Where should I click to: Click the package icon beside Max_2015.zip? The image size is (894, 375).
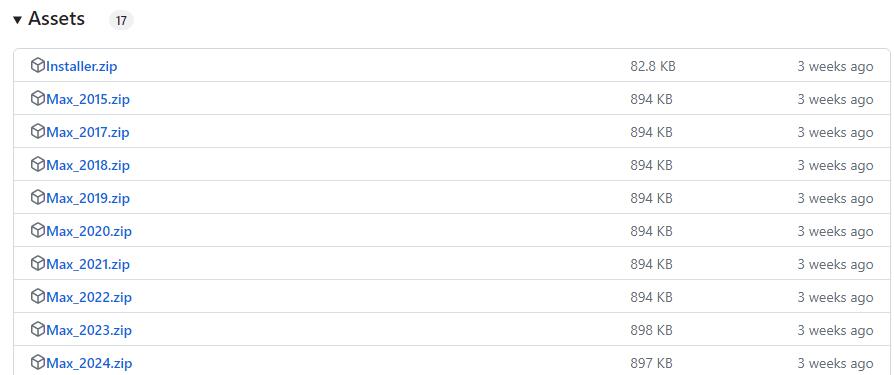[38, 99]
